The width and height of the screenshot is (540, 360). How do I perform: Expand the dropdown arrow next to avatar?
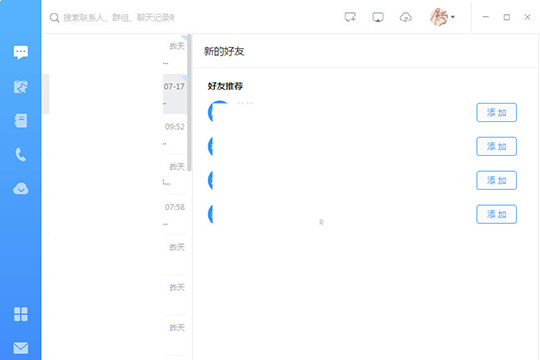[453, 17]
